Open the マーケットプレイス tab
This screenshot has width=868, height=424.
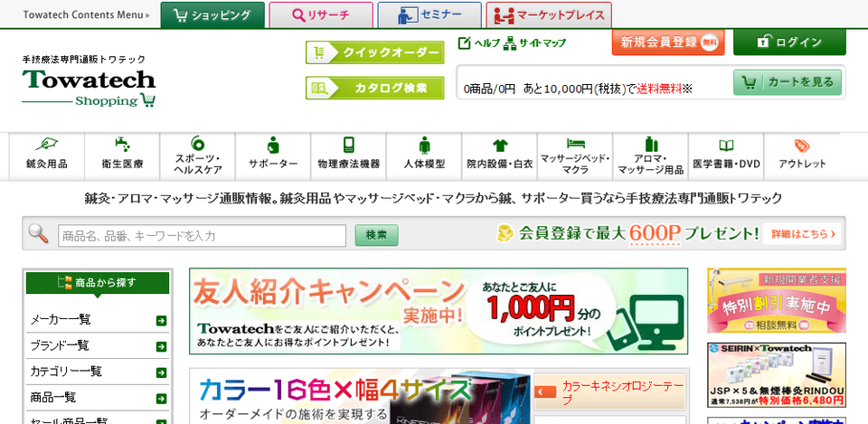pos(549,15)
